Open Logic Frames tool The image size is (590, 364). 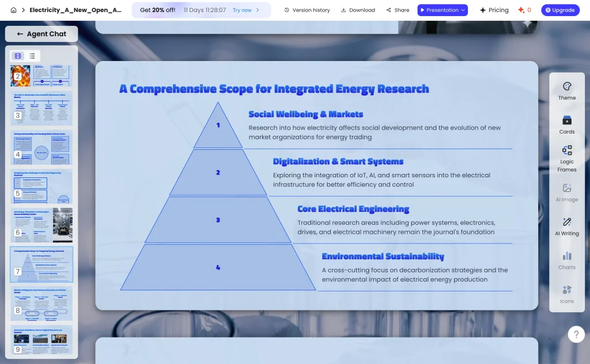(567, 159)
